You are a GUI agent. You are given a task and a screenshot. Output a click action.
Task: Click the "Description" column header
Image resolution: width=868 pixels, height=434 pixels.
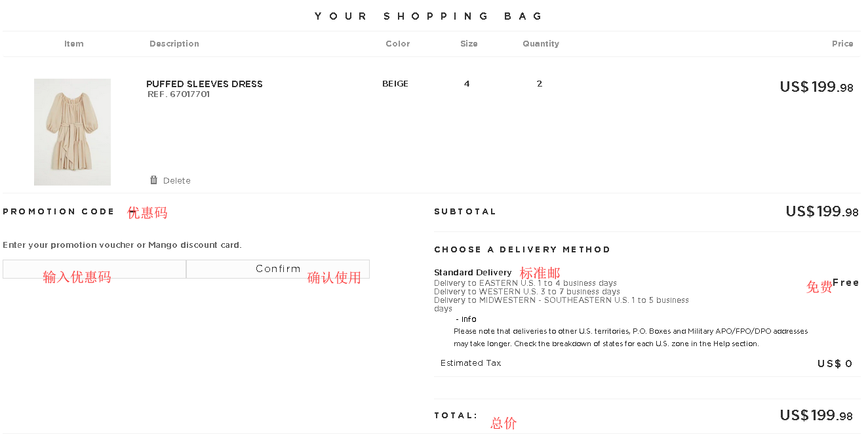point(174,44)
